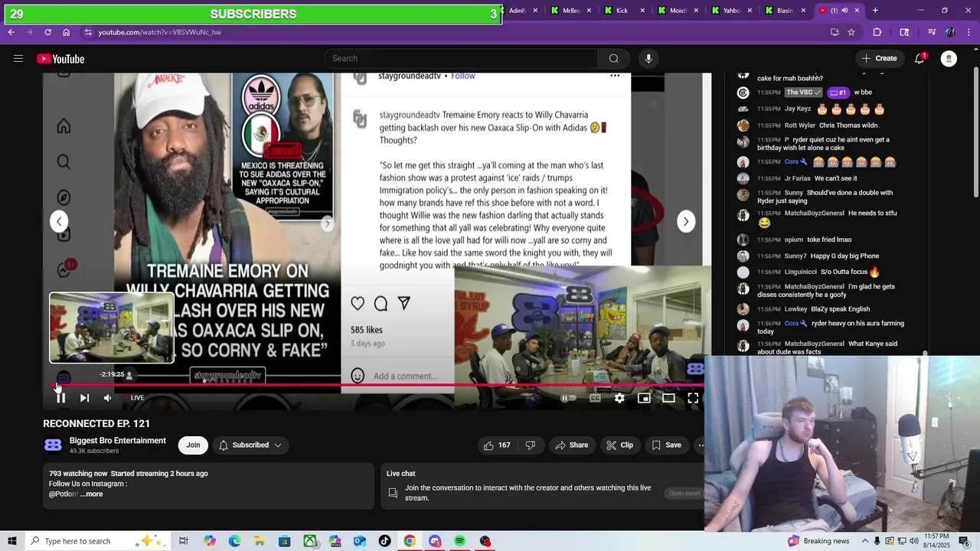
Task: Expand the Subscribed notification dropdown
Action: click(x=250, y=445)
